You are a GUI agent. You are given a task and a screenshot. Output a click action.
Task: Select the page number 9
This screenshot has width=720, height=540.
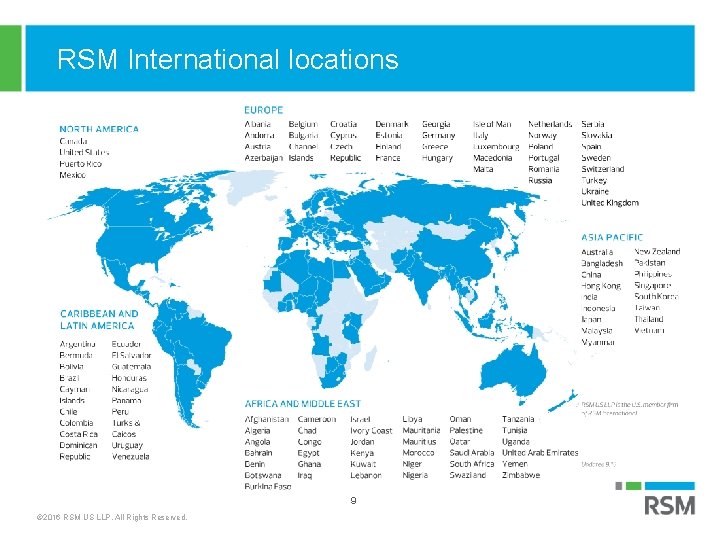tap(353, 501)
